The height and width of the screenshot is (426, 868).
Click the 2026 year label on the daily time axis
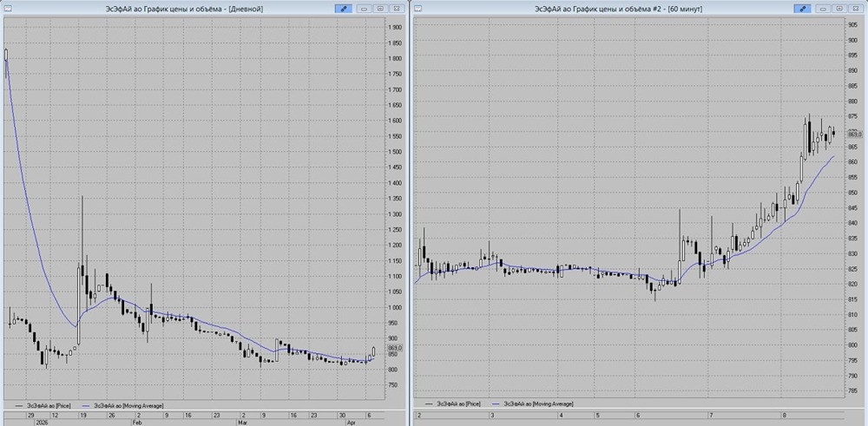pyautogui.click(x=42, y=422)
